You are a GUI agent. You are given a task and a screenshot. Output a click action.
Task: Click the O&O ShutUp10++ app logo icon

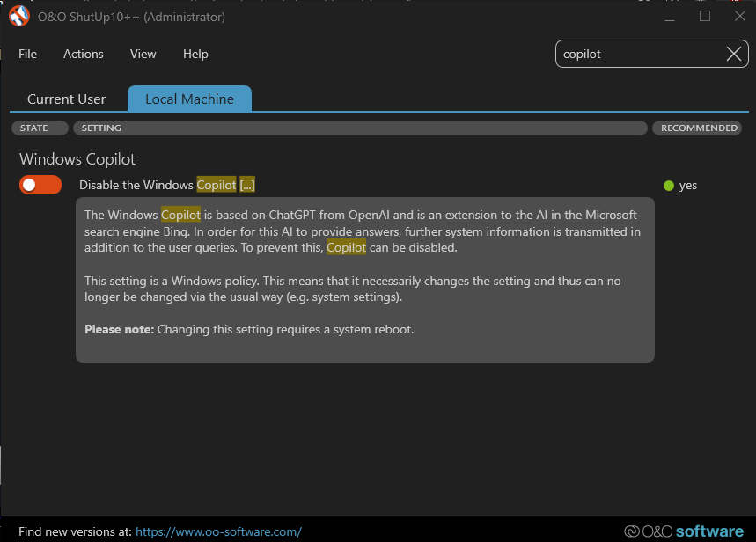[19, 17]
